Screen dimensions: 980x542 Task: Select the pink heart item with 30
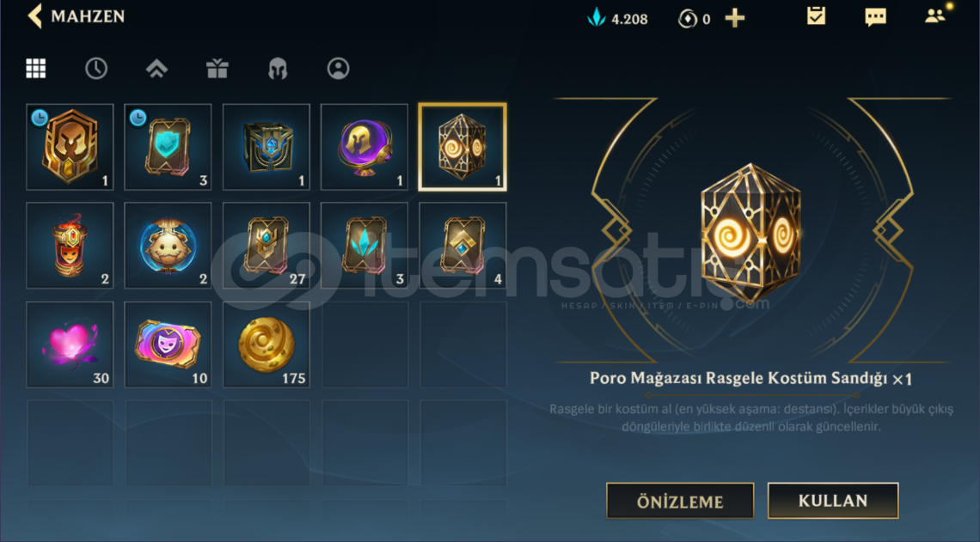pyautogui.click(x=70, y=344)
